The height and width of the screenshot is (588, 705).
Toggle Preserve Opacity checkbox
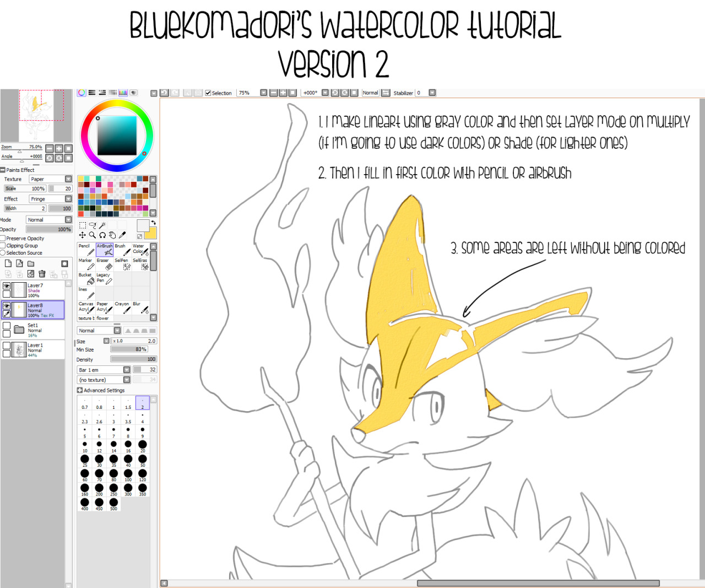click(x=3, y=239)
